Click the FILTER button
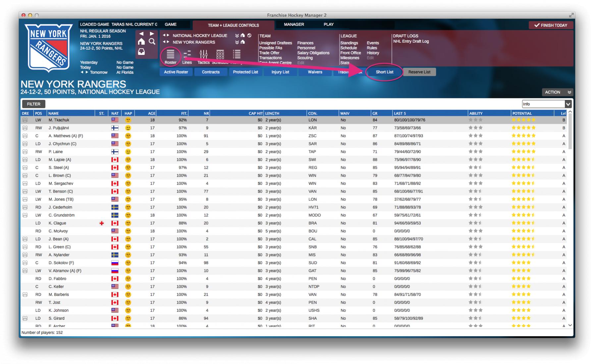594x364 pixels. 34,104
